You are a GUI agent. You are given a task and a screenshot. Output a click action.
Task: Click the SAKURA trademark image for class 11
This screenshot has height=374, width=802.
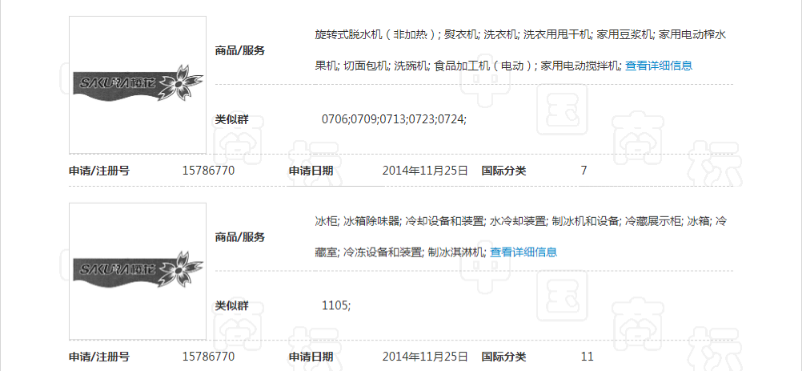tap(138, 271)
